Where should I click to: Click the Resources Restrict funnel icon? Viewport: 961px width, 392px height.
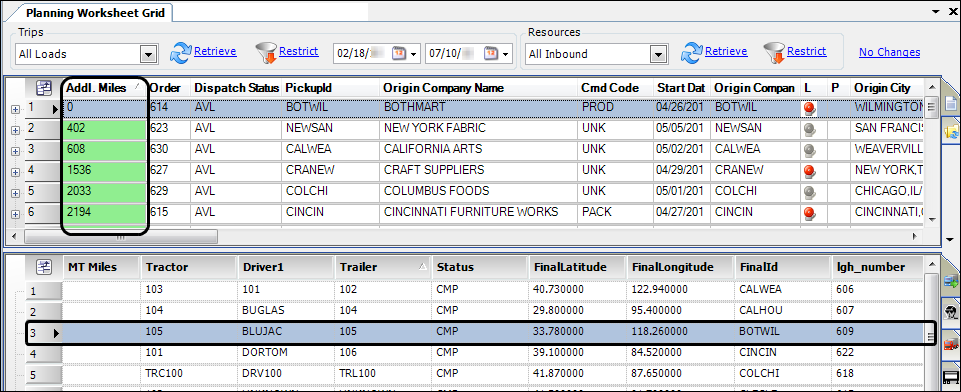pyautogui.click(x=774, y=53)
